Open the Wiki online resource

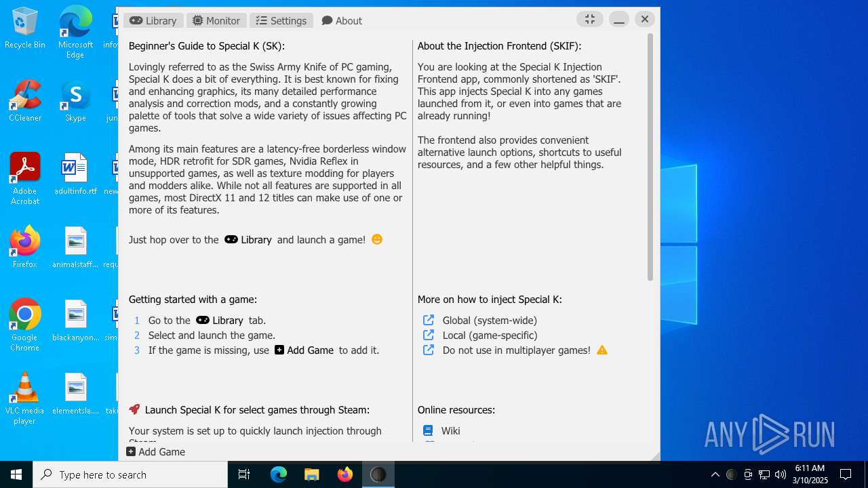(x=450, y=430)
